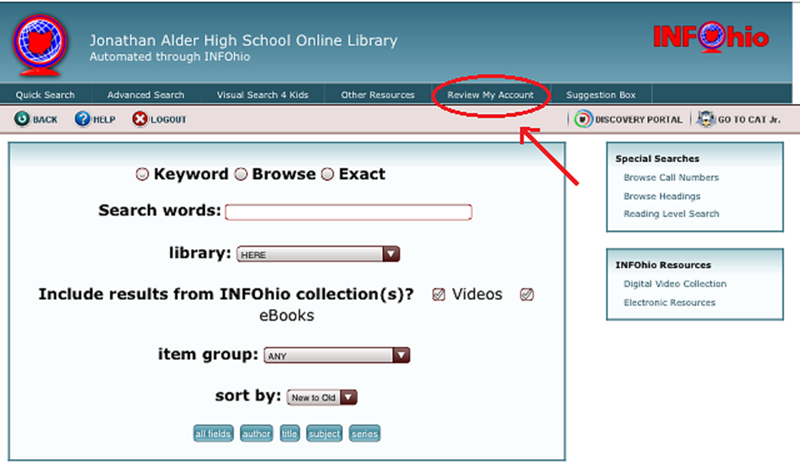
Task: Open Reading Level Search link
Action: (x=671, y=214)
